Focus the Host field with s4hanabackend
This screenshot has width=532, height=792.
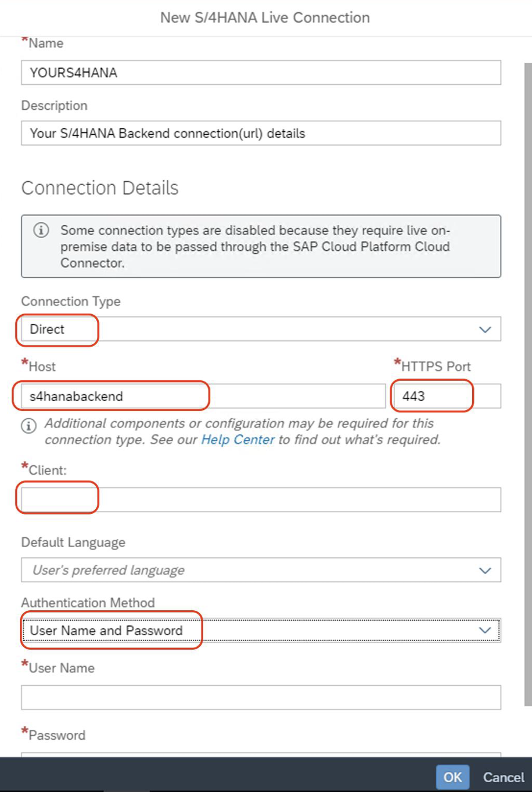coord(203,396)
